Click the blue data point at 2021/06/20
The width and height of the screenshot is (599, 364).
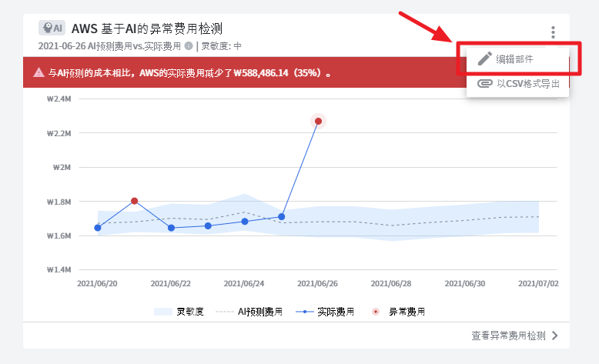(x=98, y=228)
